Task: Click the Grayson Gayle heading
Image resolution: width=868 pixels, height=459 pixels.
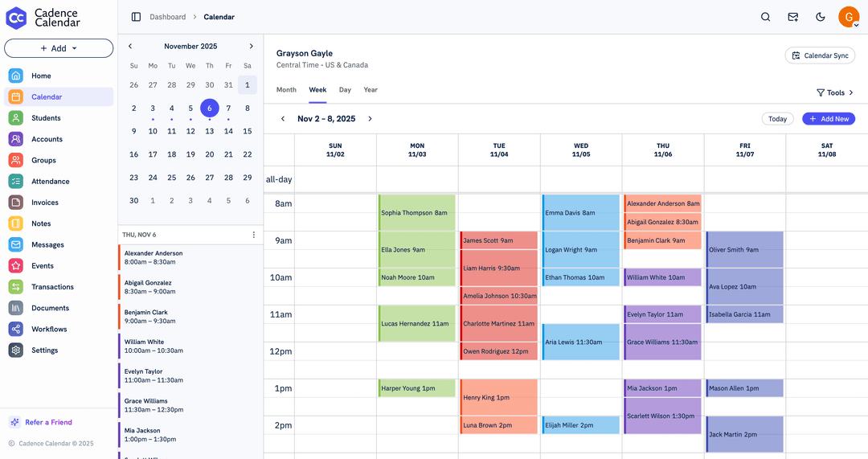Action: 305,53
